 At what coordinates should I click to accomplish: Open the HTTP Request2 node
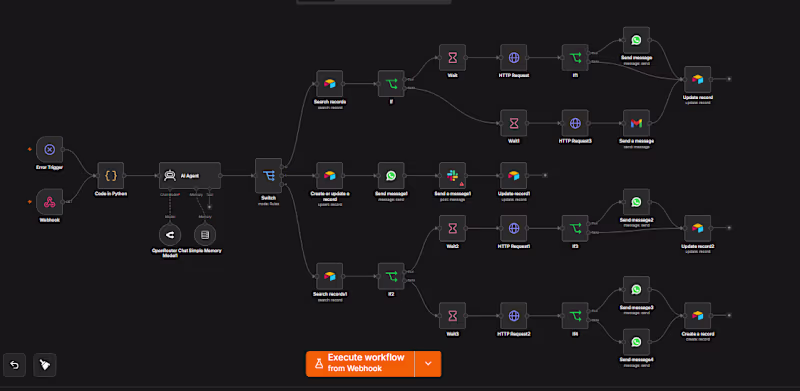click(514, 316)
